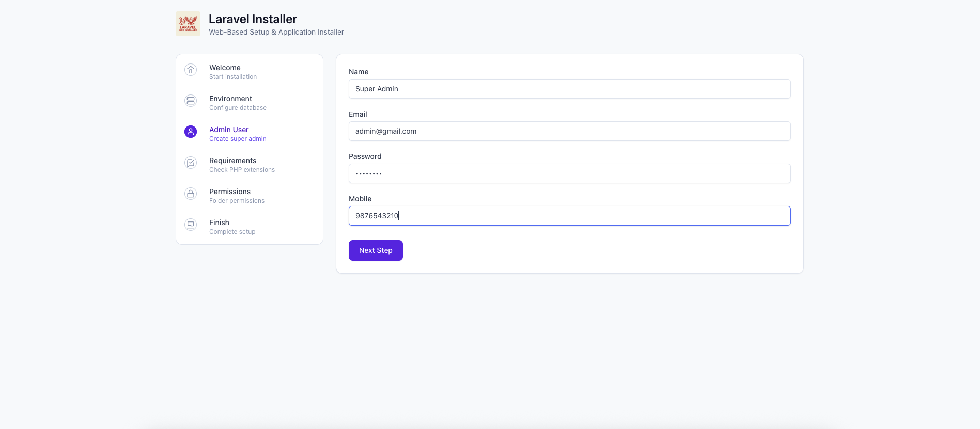Viewport: 980px width, 429px height.
Task: Click the Password input field
Action: 569,173
